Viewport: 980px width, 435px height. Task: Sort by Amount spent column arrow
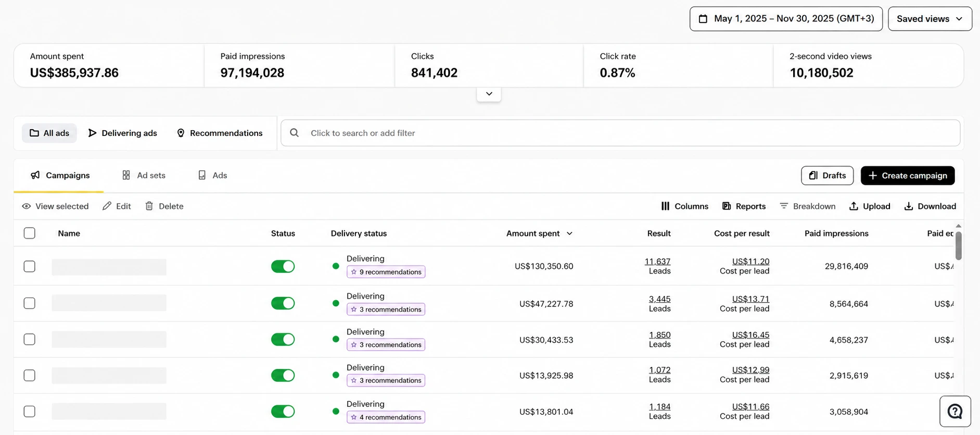(x=569, y=233)
